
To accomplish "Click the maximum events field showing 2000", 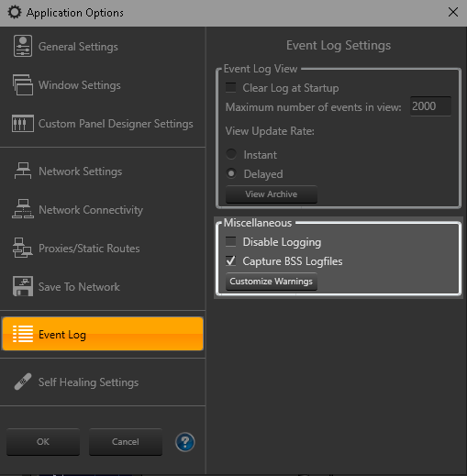I will [430, 106].
